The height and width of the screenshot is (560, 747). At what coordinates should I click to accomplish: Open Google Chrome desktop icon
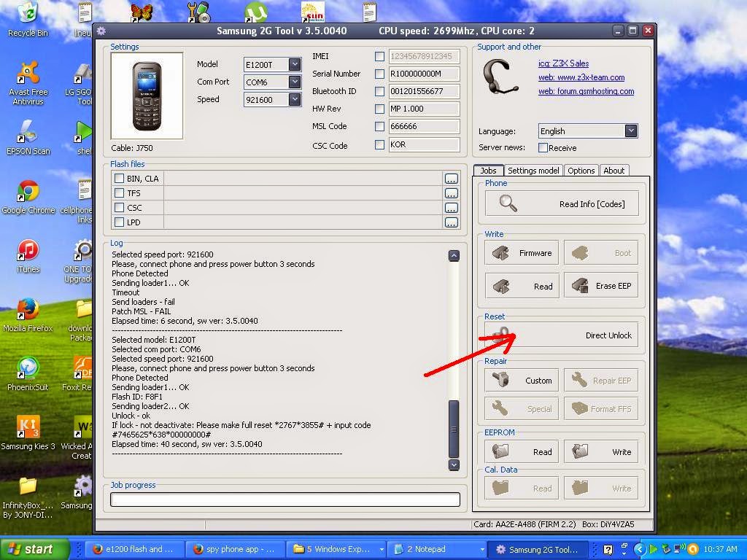point(28,197)
